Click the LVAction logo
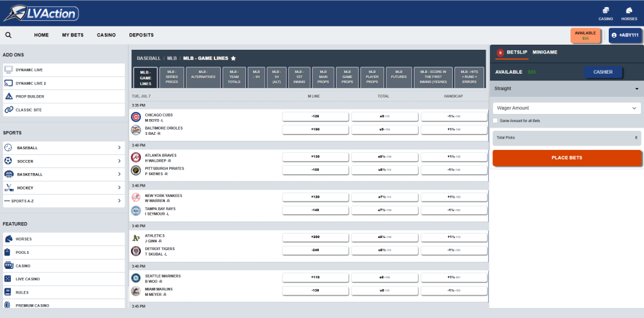Screen dimensions: 644x318 pos(41,13)
